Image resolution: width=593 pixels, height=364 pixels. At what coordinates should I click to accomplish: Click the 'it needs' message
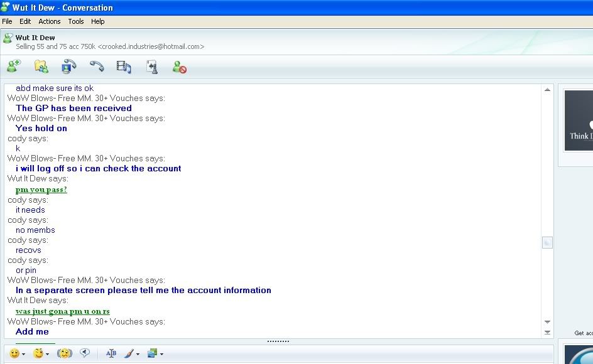30,210
